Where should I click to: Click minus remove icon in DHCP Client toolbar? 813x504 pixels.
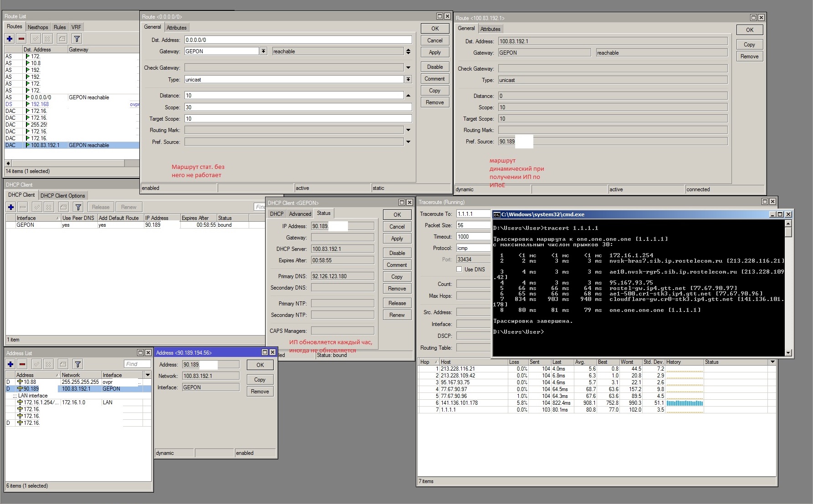click(22, 207)
